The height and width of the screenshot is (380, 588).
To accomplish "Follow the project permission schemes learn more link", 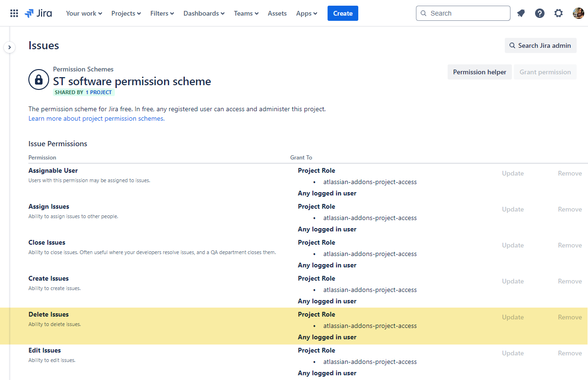I will click(96, 118).
